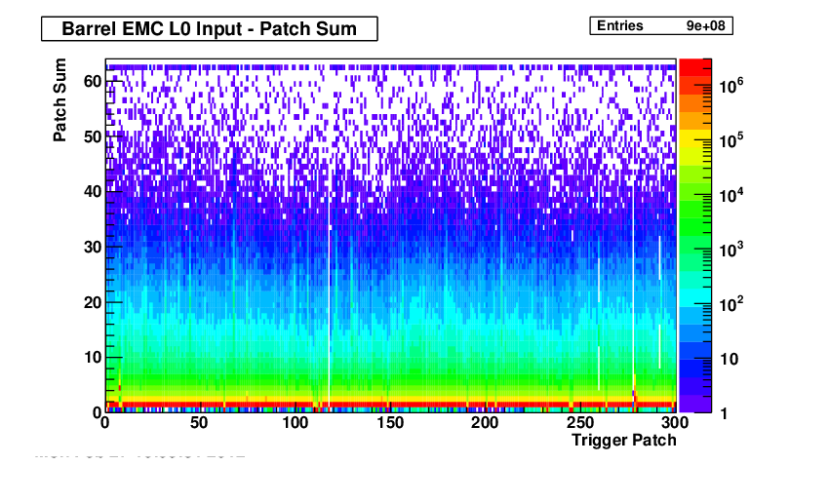829x504 pixels.
Task: Click y-axis tick label 60
Action: tap(93, 81)
